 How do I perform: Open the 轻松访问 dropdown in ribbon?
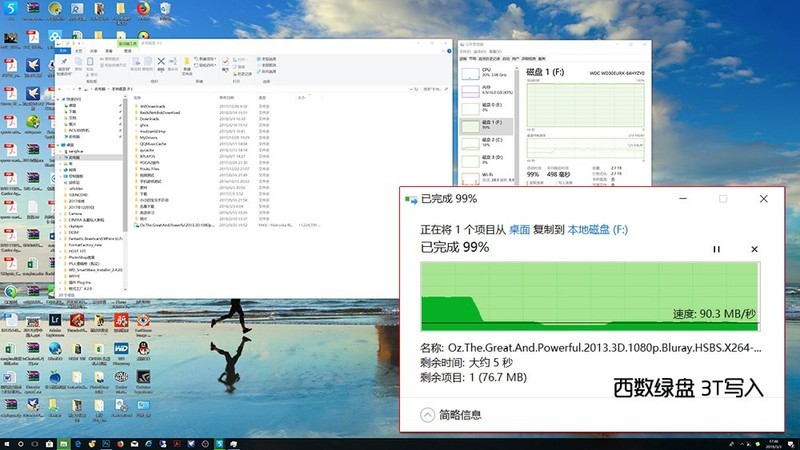205,65
